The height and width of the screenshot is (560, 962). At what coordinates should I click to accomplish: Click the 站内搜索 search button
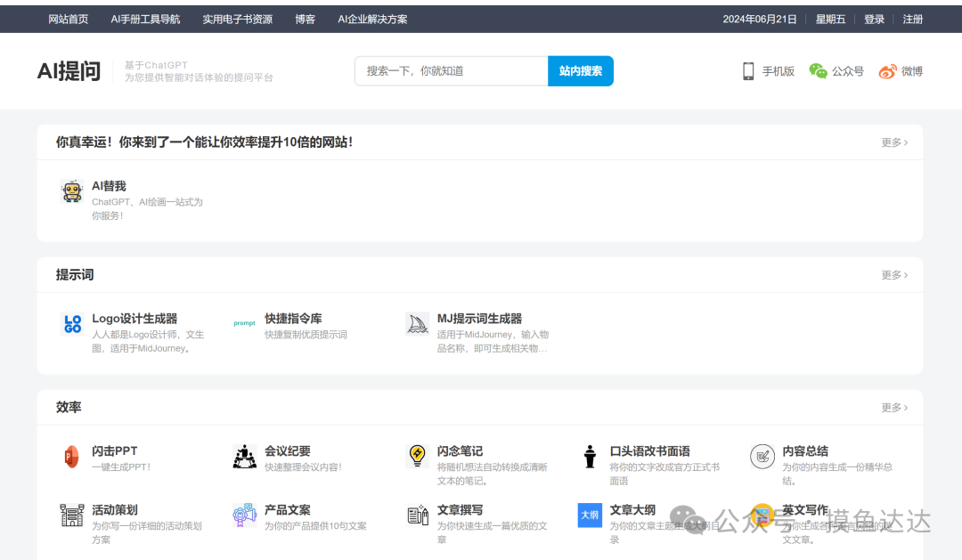pos(580,70)
